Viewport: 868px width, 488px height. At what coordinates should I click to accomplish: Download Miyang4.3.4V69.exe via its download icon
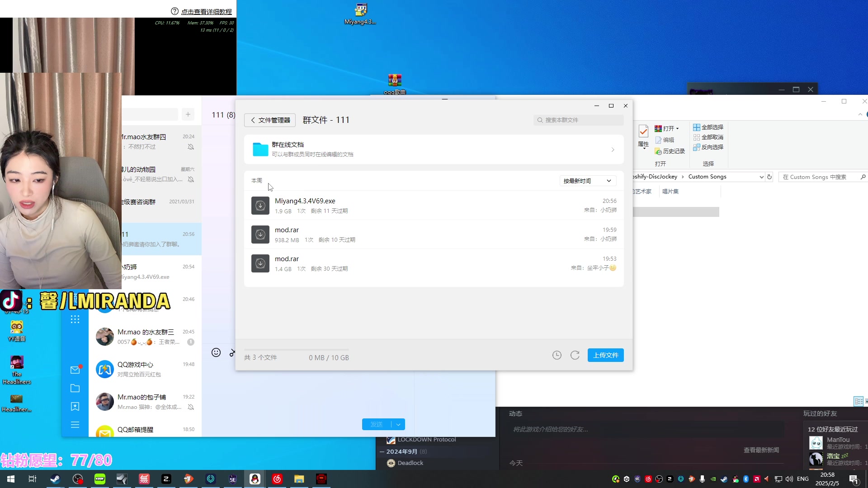260,206
